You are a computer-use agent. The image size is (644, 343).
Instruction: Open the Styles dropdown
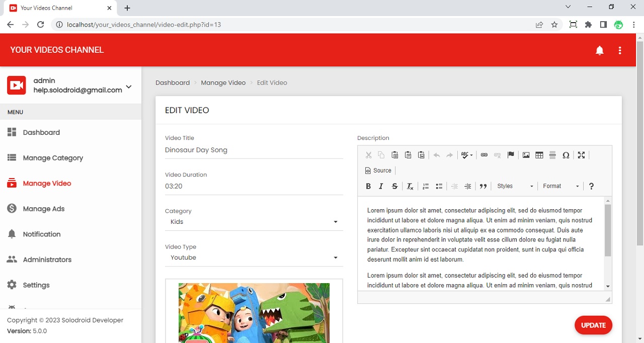pos(515,186)
